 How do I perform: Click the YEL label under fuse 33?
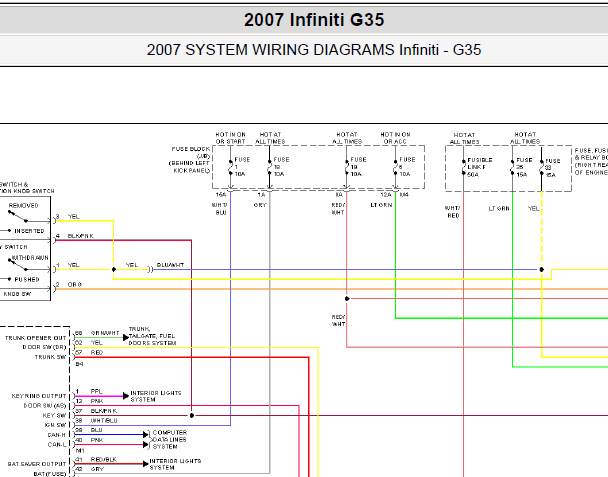(534, 209)
